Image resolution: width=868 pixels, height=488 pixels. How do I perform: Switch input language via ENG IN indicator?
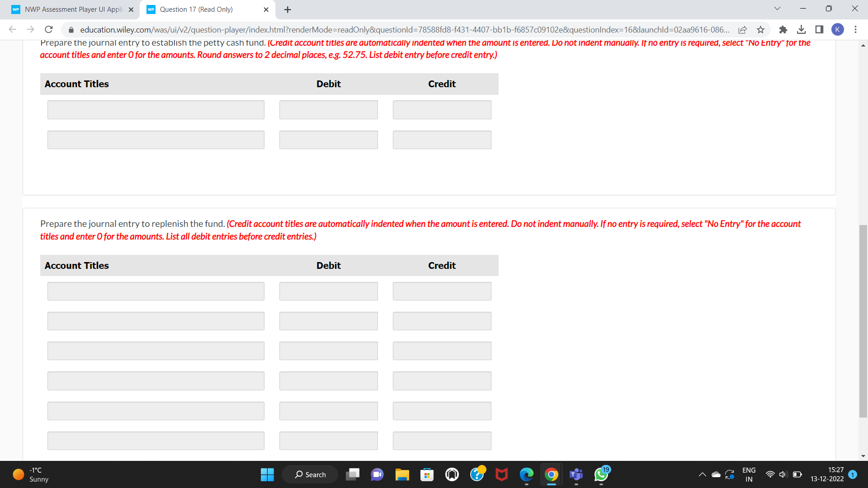tap(749, 474)
